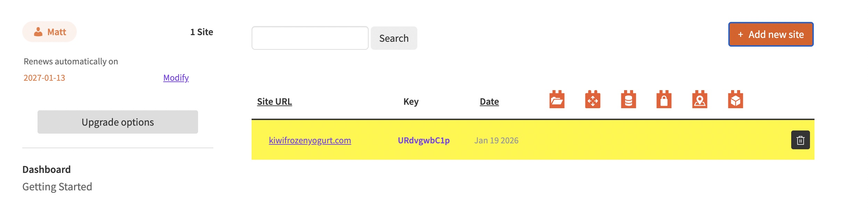This screenshot has height=222, width=868.
Task: Click the Search button
Action: pyautogui.click(x=394, y=38)
